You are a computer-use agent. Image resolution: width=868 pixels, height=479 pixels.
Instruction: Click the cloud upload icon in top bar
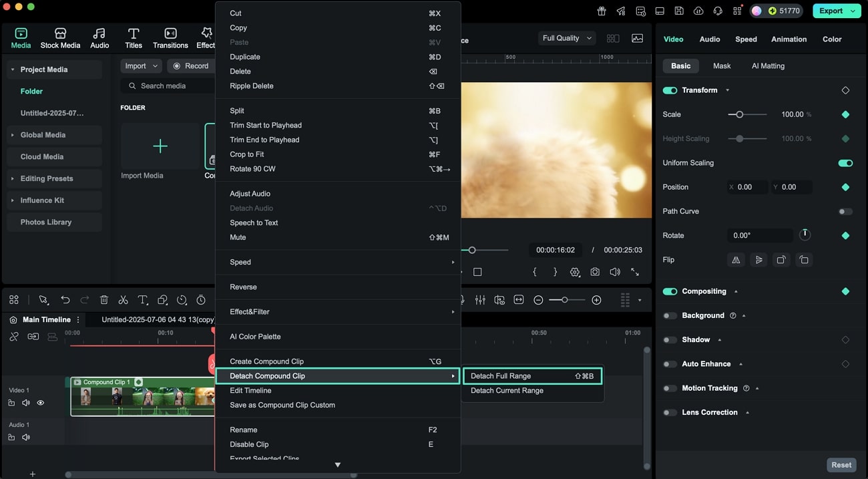pos(698,11)
